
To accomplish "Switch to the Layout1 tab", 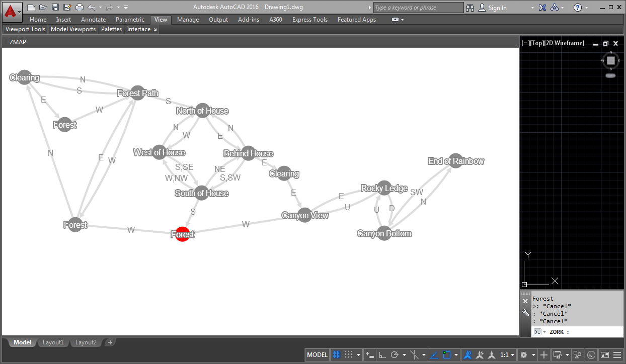I will (53, 342).
